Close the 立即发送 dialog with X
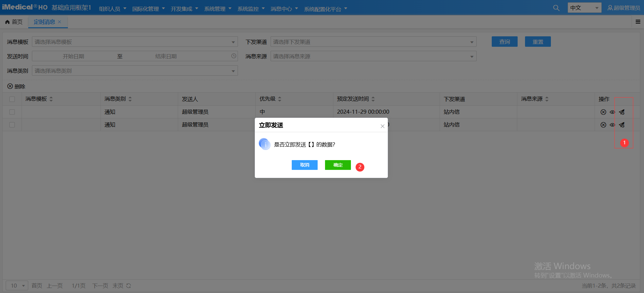This screenshot has height=293, width=644. click(x=382, y=126)
